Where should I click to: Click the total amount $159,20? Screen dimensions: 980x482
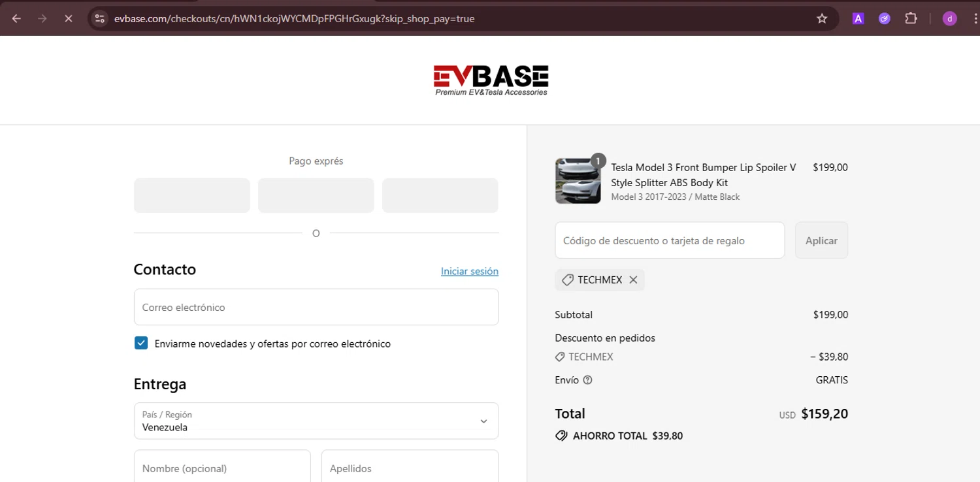pos(825,413)
